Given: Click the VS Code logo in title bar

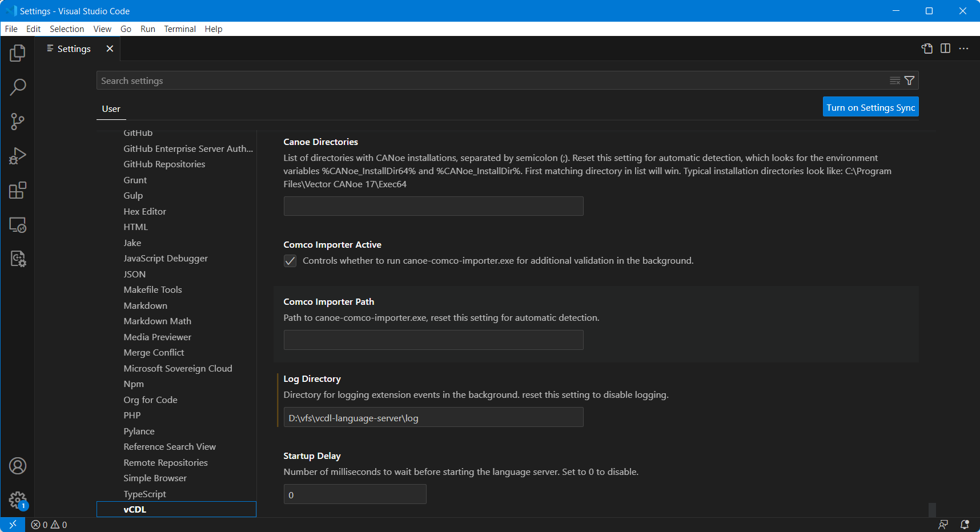Looking at the screenshot, I should click(x=10, y=11).
